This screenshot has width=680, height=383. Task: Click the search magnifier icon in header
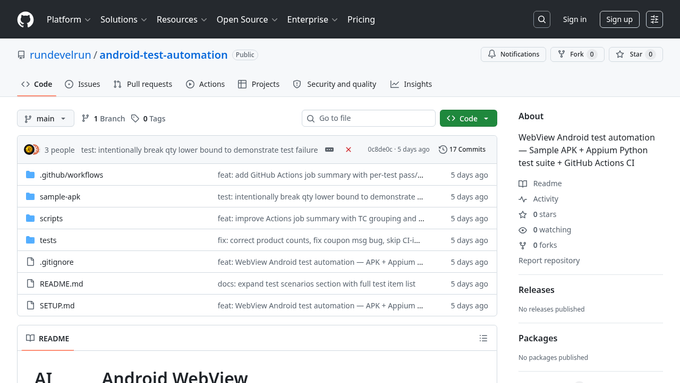pyautogui.click(x=542, y=20)
